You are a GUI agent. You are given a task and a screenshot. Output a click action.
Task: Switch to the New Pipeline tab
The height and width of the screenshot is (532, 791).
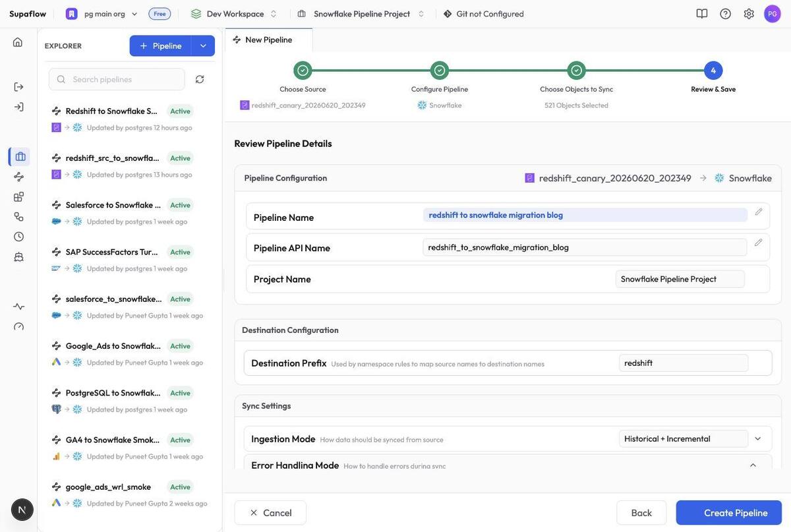[x=268, y=40]
